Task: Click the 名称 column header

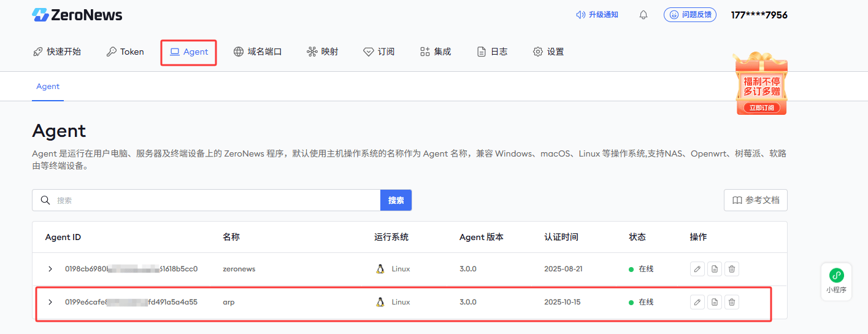Action: coord(231,237)
